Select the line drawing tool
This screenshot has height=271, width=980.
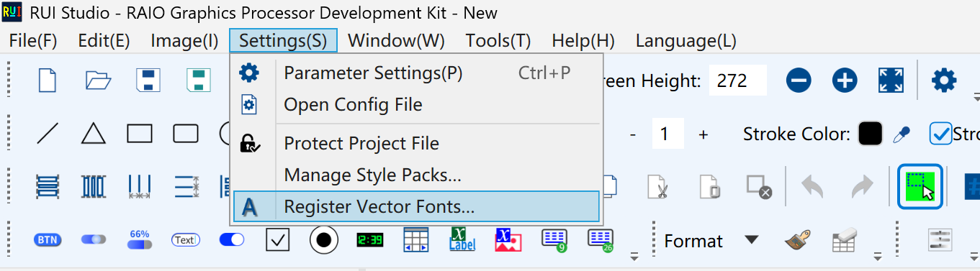pyautogui.click(x=48, y=134)
